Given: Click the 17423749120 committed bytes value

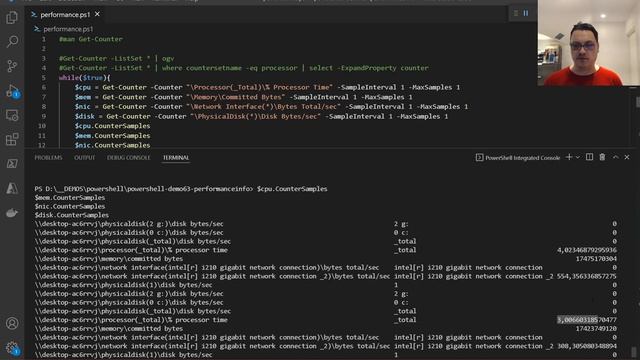Looking at the screenshot, I should pos(596,329).
